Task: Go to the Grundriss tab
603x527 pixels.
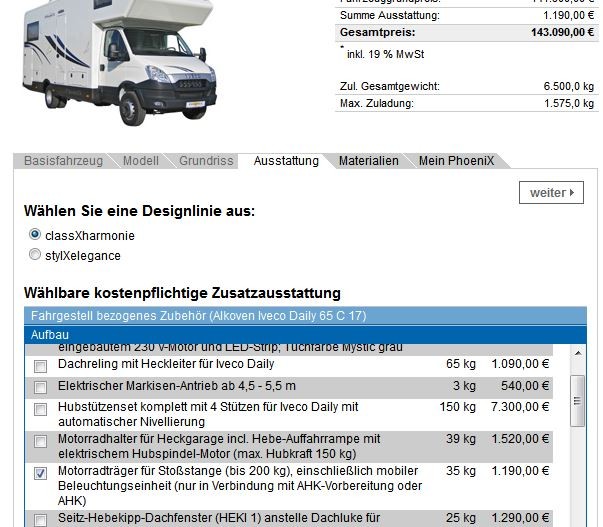Action: 206,161
